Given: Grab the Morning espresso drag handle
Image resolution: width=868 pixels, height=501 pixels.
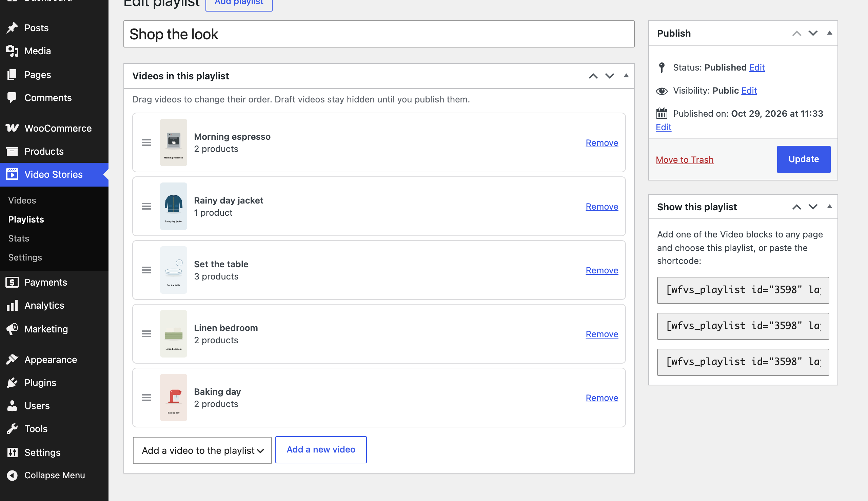Looking at the screenshot, I should tap(146, 142).
